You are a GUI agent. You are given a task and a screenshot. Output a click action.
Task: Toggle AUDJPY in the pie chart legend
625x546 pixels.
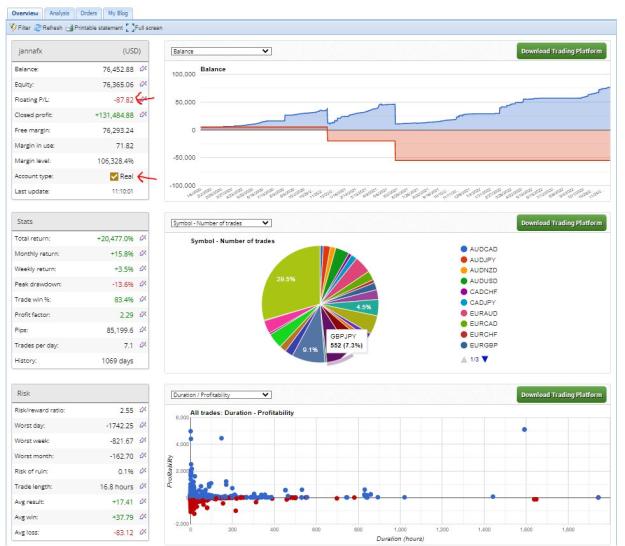coord(478,260)
